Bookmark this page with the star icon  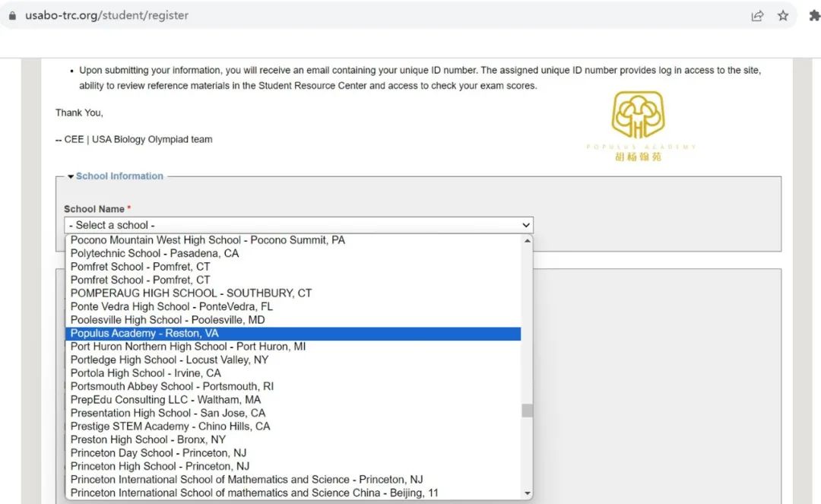click(783, 16)
